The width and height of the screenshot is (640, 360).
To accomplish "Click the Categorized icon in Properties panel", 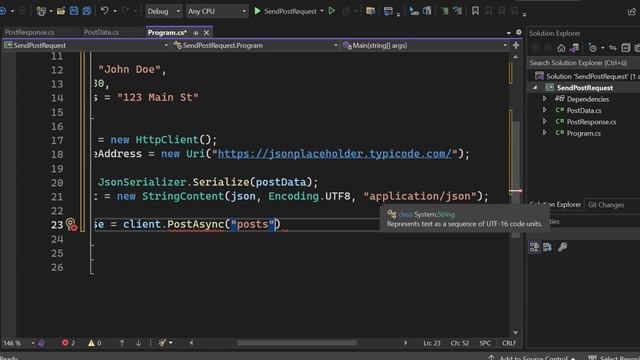I will pyautogui.click(x=534, y=247).
